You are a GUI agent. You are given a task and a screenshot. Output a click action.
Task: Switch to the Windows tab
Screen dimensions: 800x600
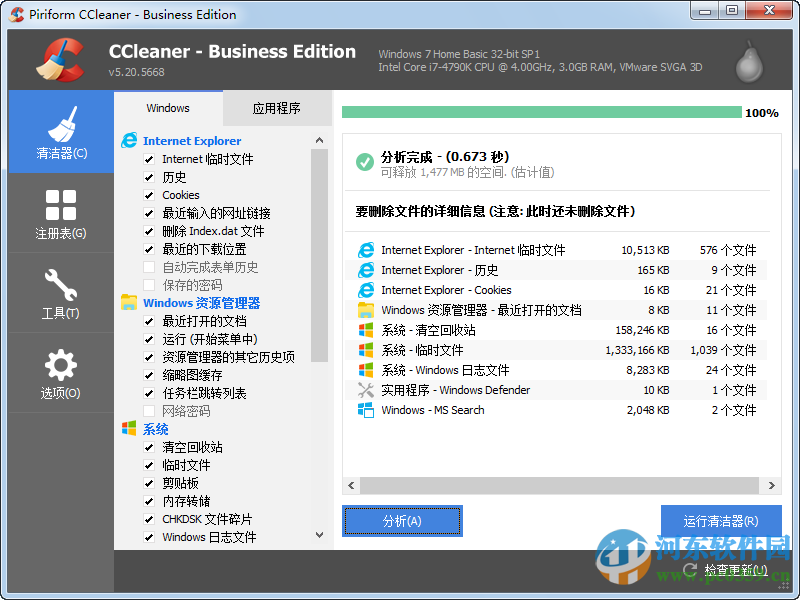pos(167,108)
